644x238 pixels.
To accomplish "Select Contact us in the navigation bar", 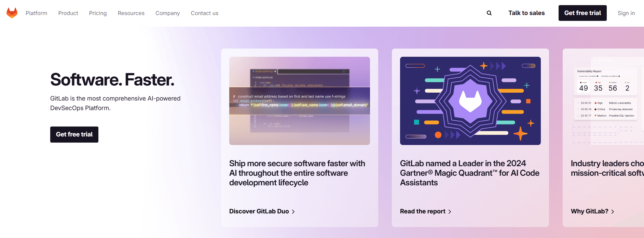I will click(x=204, y=13).
